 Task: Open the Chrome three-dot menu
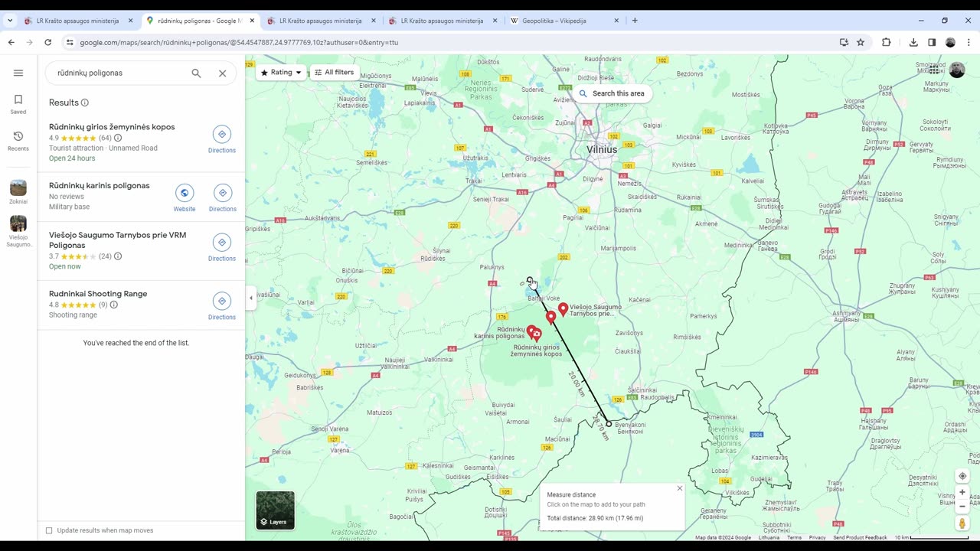[x=969, y=42]
